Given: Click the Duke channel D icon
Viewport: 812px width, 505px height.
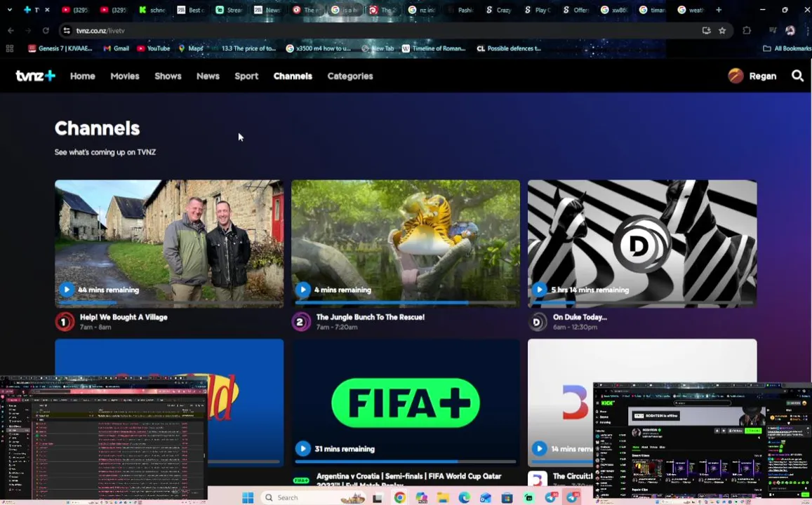Looking at the screenshot, I should coord(537,322).
